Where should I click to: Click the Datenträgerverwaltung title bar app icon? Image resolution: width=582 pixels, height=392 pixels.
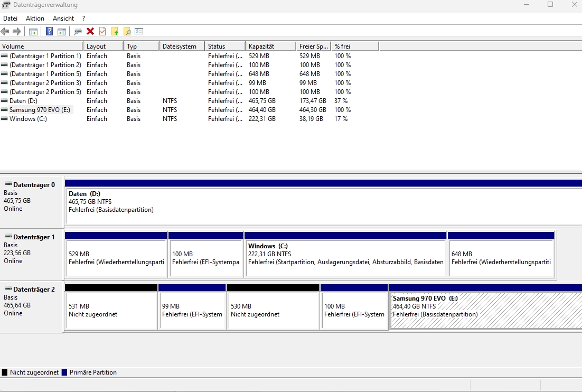[x=6, y=5]
